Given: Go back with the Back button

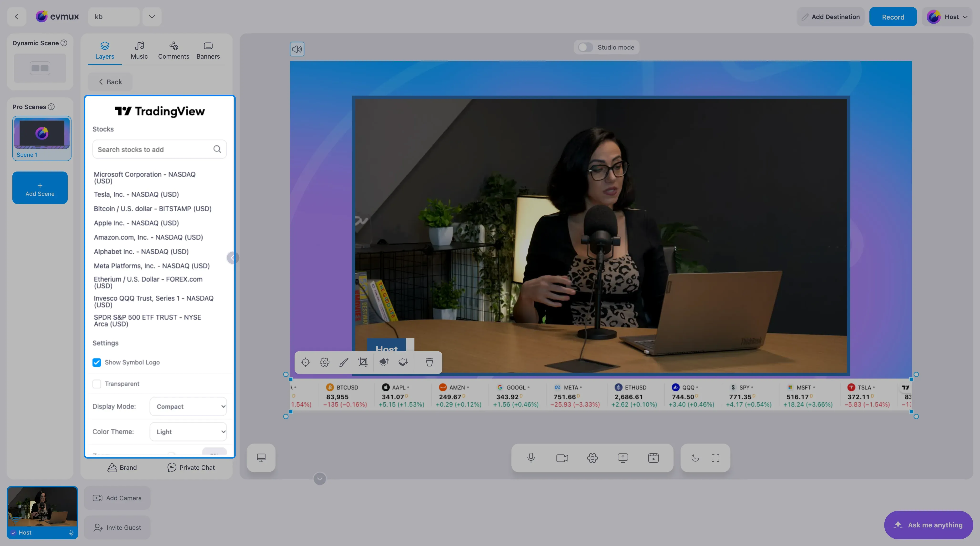Looking at the screenshot, I should point(110,82).
